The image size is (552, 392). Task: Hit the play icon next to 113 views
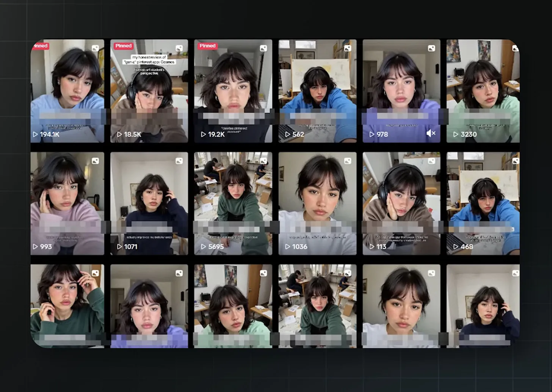pyautogui.click(x=372, y=247)
